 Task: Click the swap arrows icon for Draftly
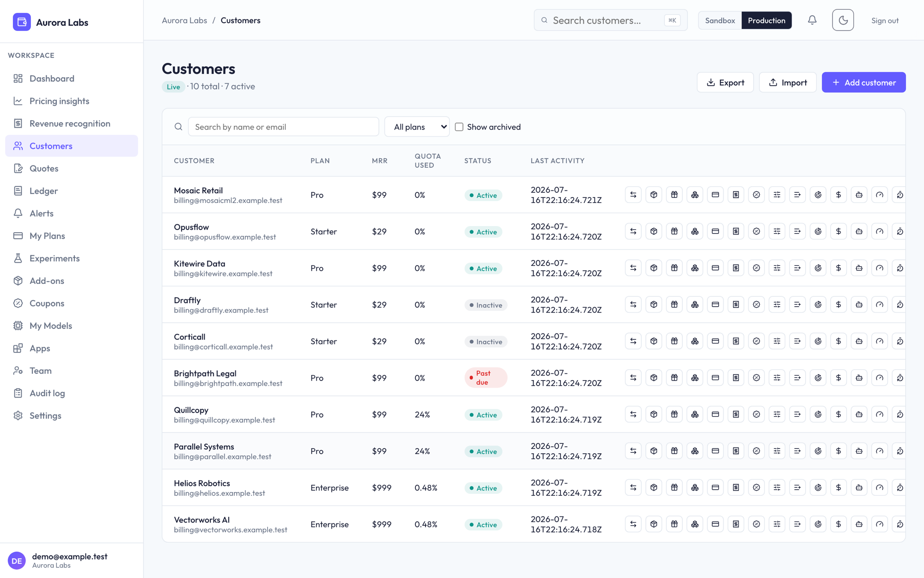tap(633, 304)
